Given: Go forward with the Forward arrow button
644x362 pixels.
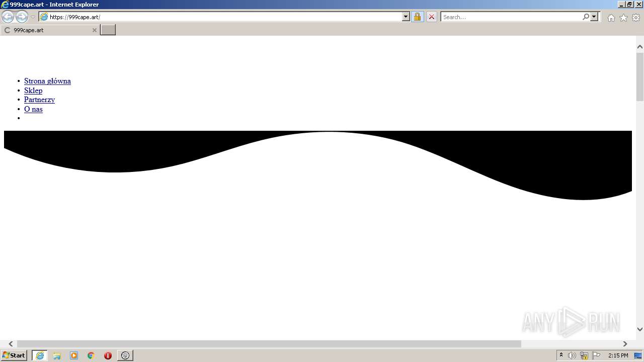Looking at the screenshot, I should (22, 17).
